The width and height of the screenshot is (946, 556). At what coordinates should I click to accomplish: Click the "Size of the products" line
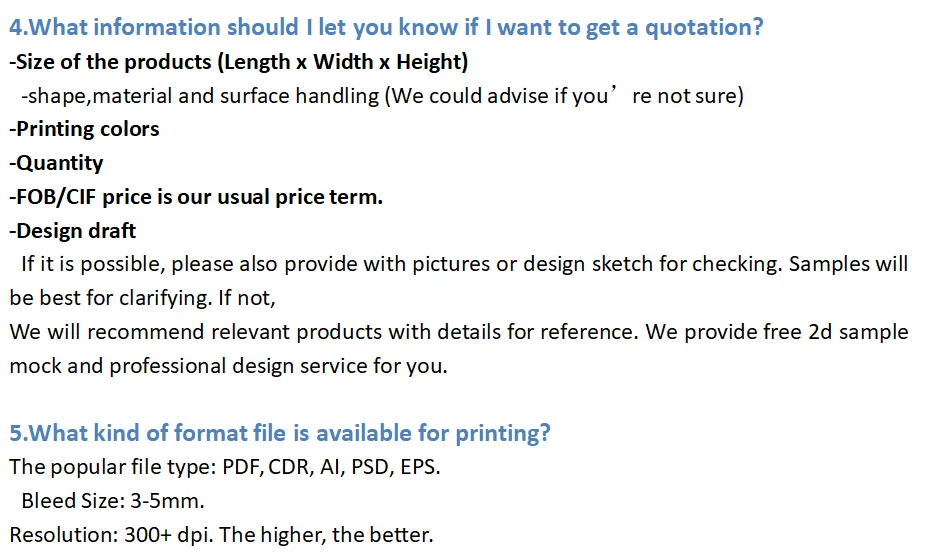tap(112, 62)
